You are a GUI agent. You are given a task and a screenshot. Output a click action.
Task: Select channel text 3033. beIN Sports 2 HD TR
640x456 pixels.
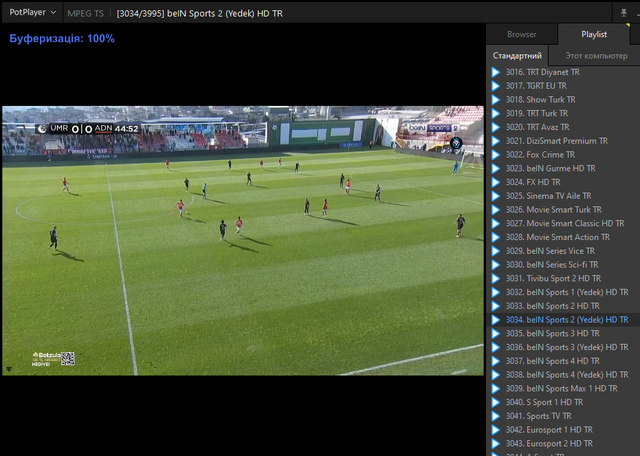point(553,306)
